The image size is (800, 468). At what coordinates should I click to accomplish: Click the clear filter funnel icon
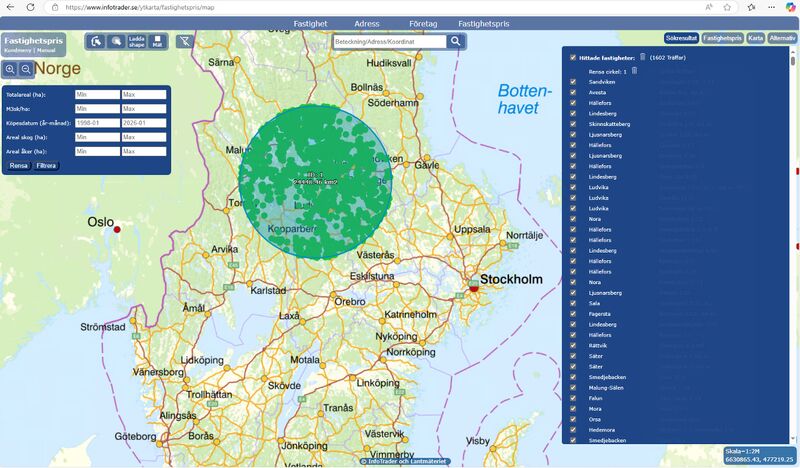coord(183,41)
